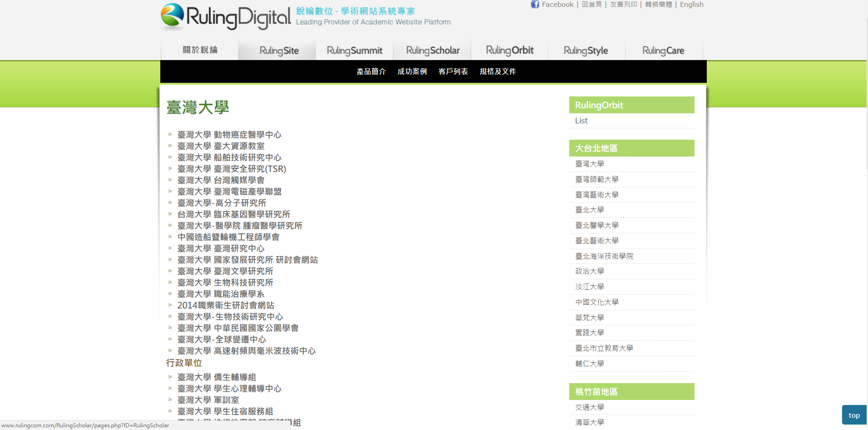This screenshot has height=430, width=868.
Task: Select 華梵大學 in sidebar
Action: tap(589, 318)
